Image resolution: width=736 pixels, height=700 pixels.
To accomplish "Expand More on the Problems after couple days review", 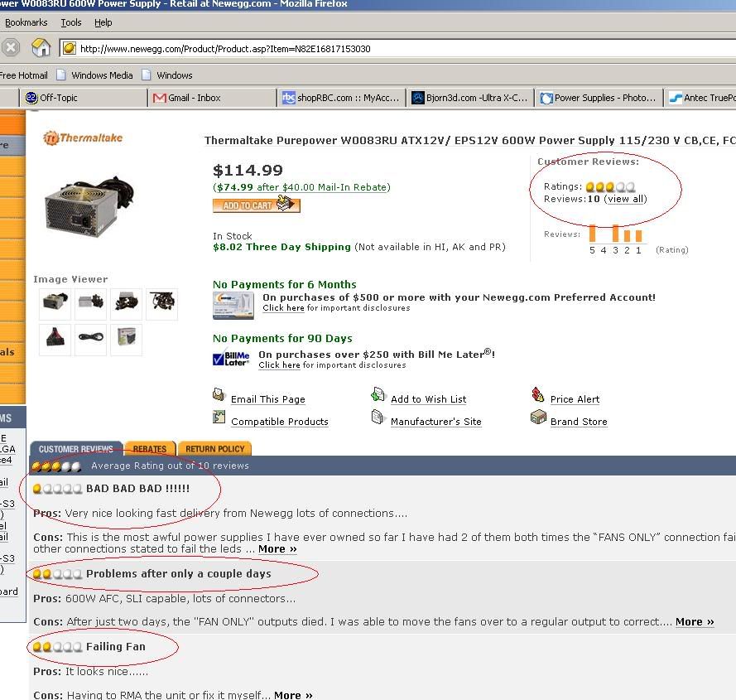I will point(695,621).
